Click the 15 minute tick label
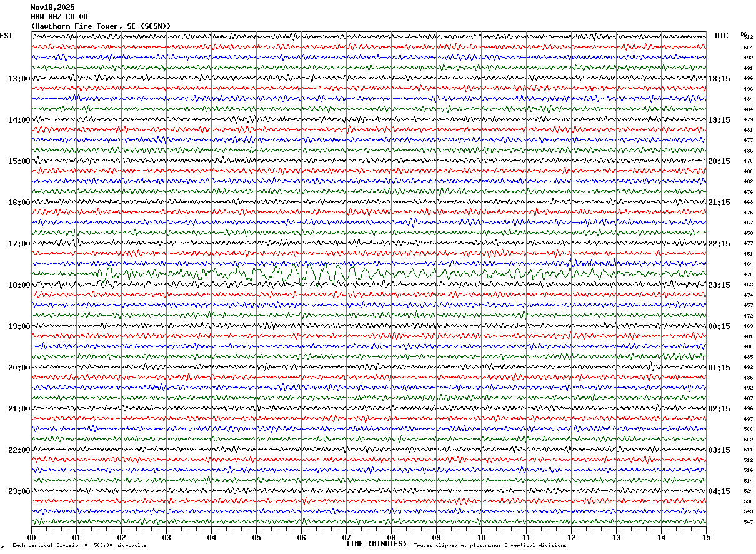The width and height of the screenshot is (756, 554). [x=706, y=537]
